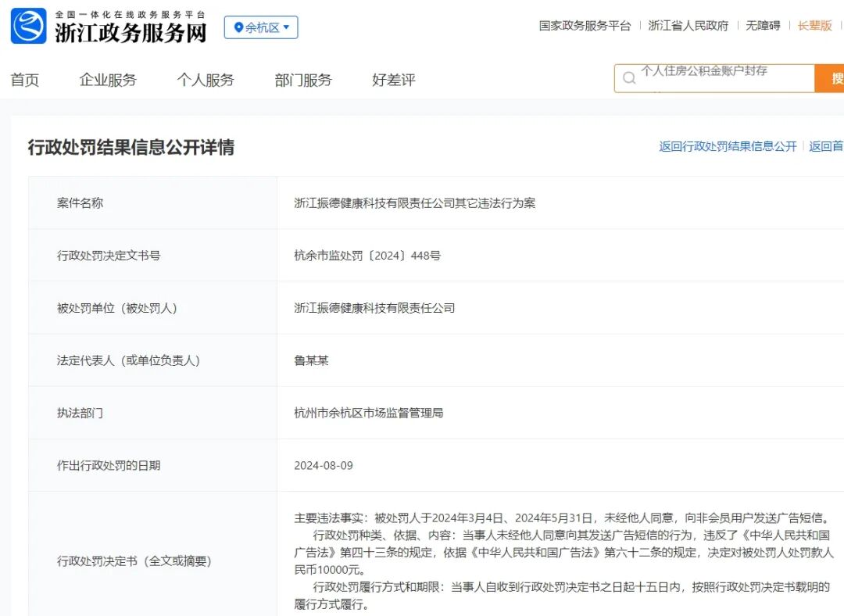The width and height of the screenshot is (844, 616).
Task: Click the location pin icon beside 余杭区
Action: tap(237, 27)
